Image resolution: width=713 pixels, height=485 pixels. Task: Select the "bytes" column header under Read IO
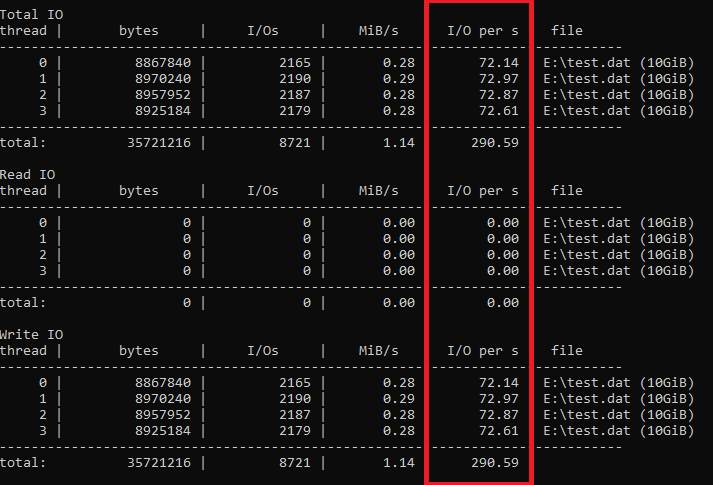(x=139, y=190)
